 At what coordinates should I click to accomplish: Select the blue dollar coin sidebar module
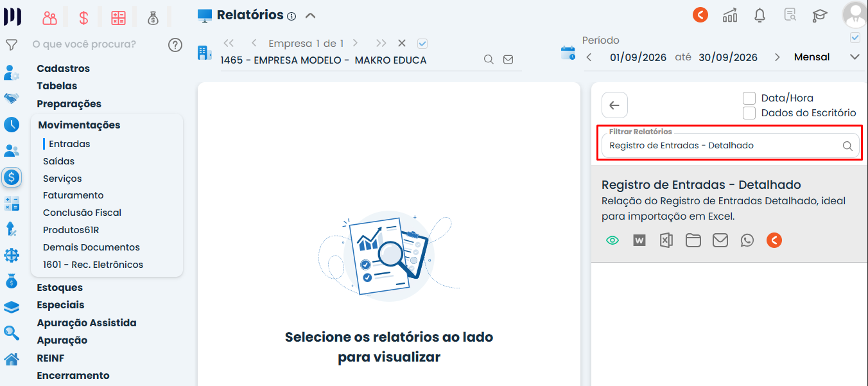pyautogui.click(x=12, y=177)
